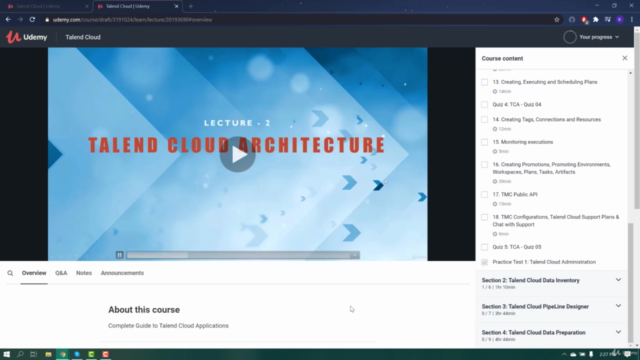Open Quiz 4: TCA - Quiz 04
The image size is (640, 360).
point(517,104)
